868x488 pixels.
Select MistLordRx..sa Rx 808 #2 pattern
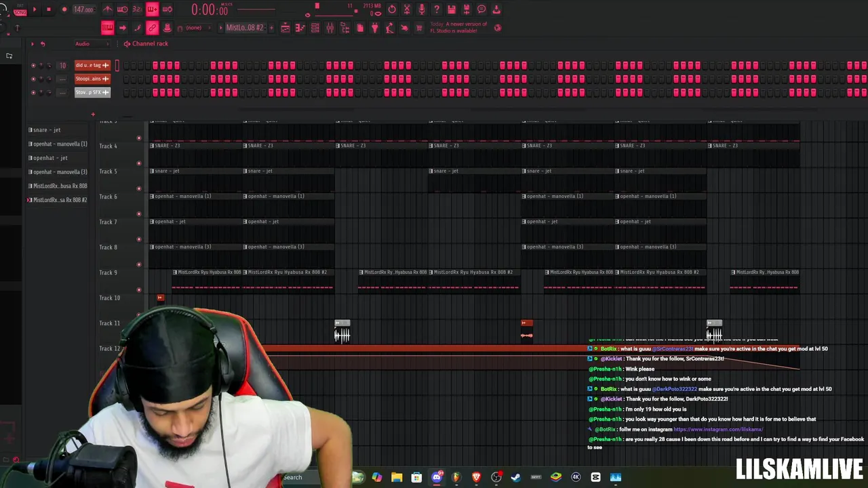pos(57,200)
